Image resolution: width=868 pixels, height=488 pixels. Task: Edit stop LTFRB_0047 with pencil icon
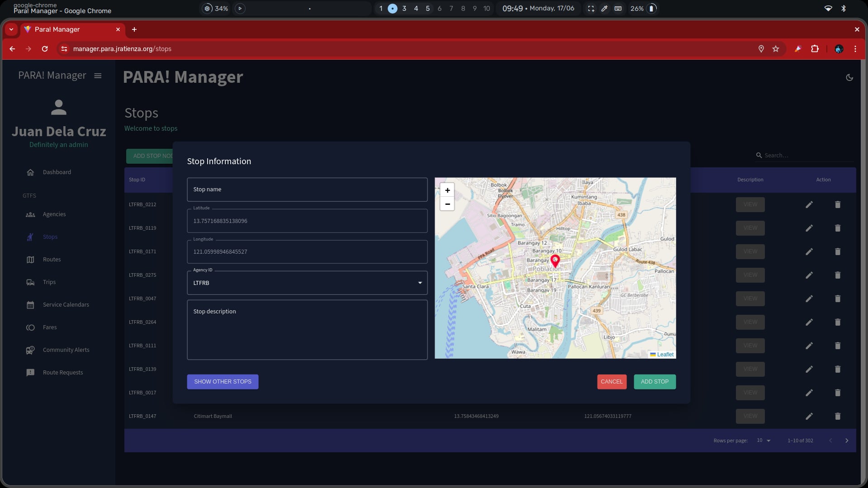click(809, 299)
